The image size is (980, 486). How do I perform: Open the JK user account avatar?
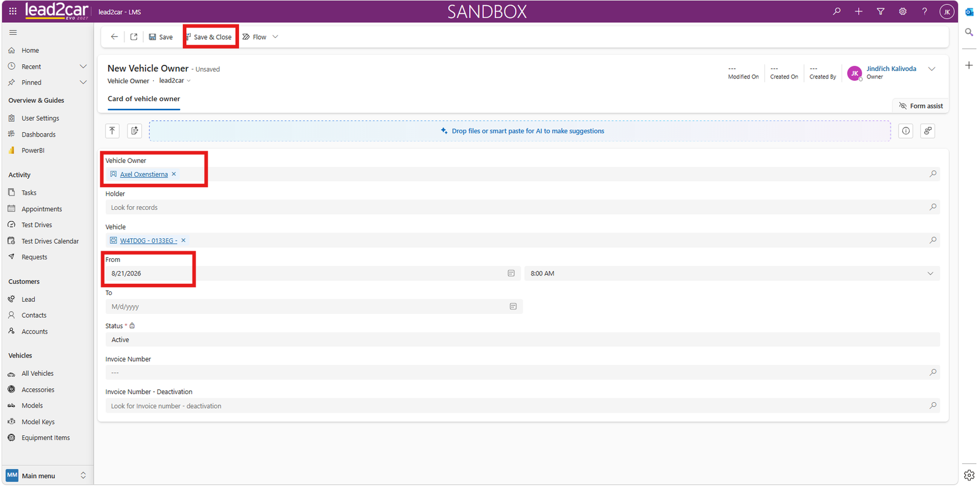[x=947, y=12]
